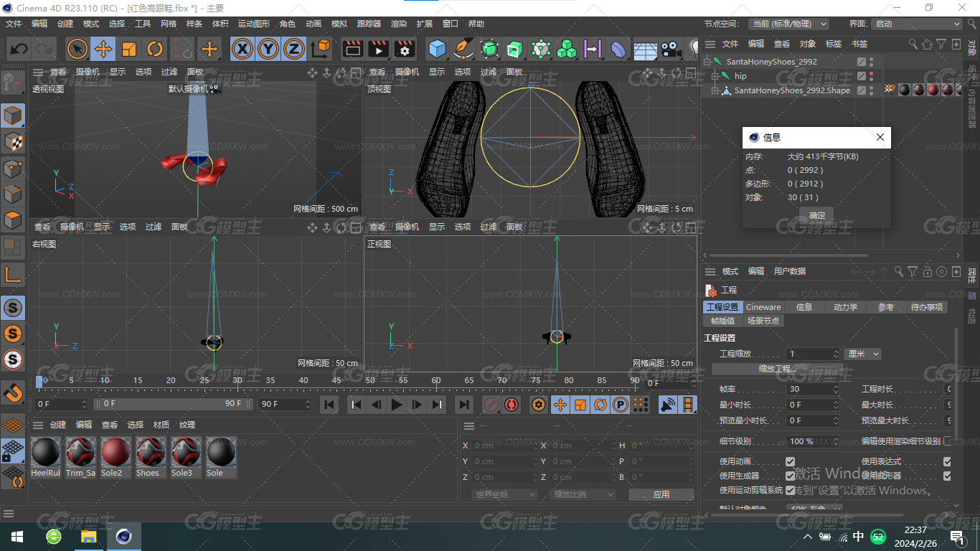Open the 渲染 menu

click(x=399, y=24)
